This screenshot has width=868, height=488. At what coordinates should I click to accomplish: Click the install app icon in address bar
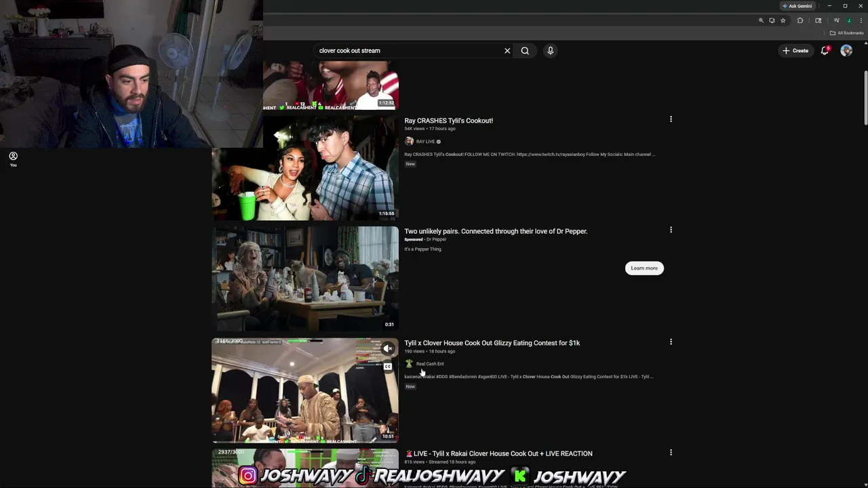click(772, 20)
